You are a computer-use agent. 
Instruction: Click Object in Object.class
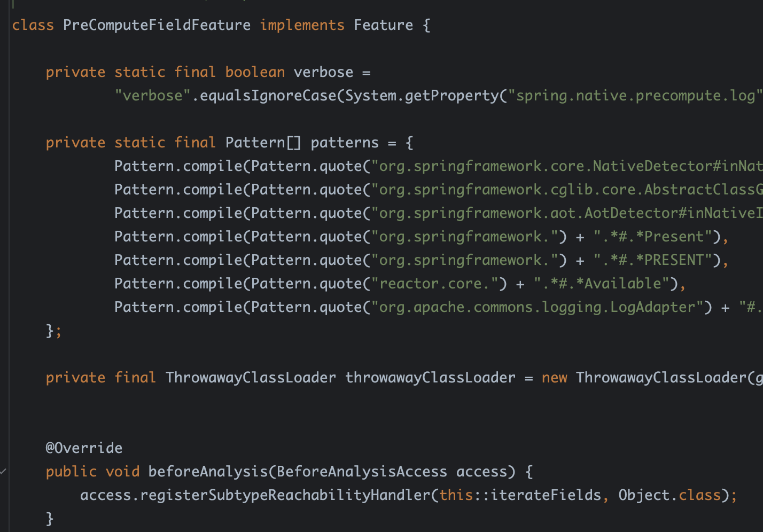(644, 495)
